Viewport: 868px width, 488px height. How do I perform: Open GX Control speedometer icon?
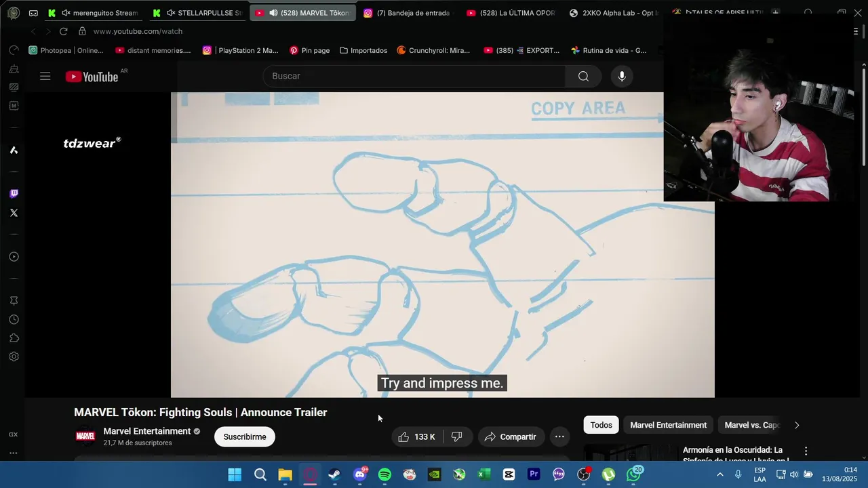click(x=14, y=50)
